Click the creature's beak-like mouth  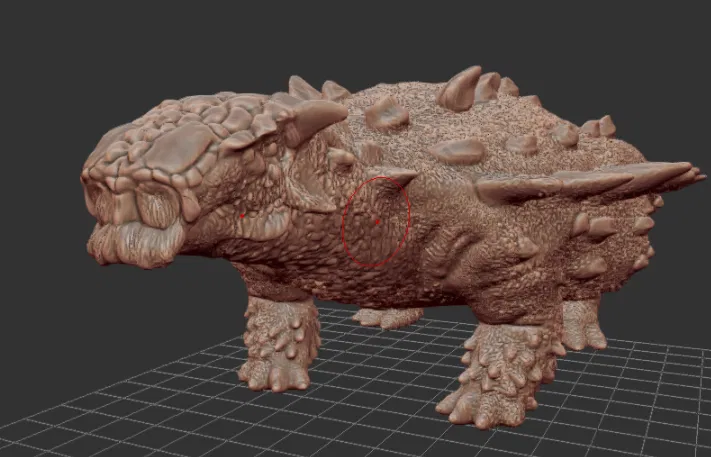coord(134,244)
